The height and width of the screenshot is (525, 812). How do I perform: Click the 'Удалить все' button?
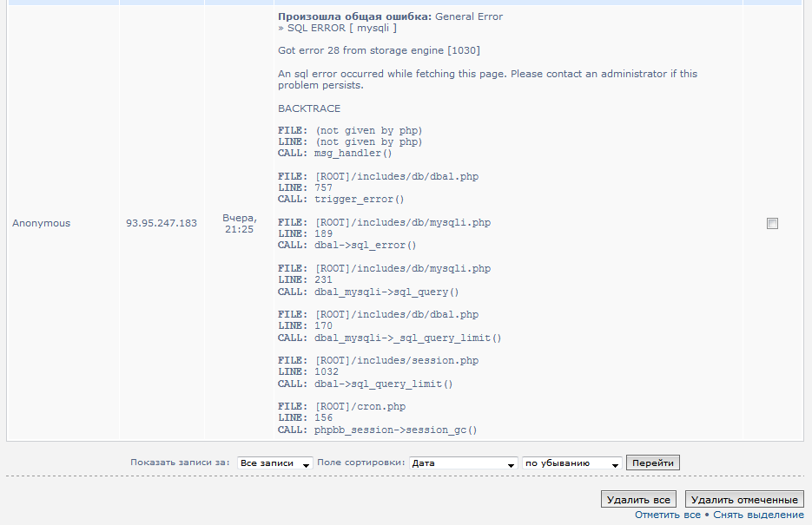pyautogui.click(x=638, y=500)
